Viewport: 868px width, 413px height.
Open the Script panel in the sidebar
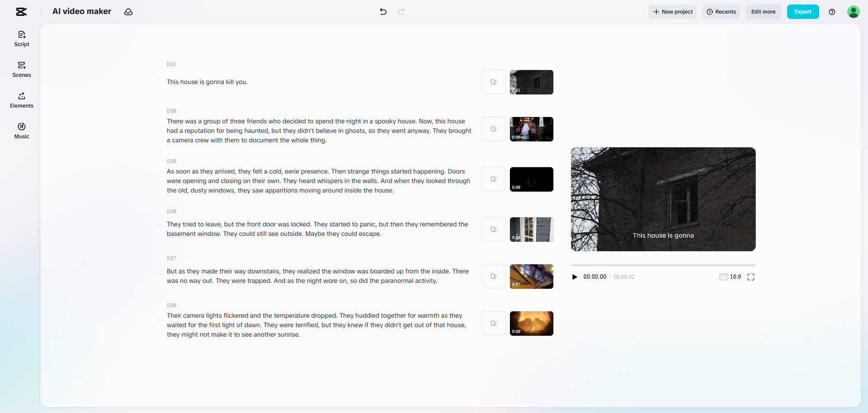(x=21, y=38)
